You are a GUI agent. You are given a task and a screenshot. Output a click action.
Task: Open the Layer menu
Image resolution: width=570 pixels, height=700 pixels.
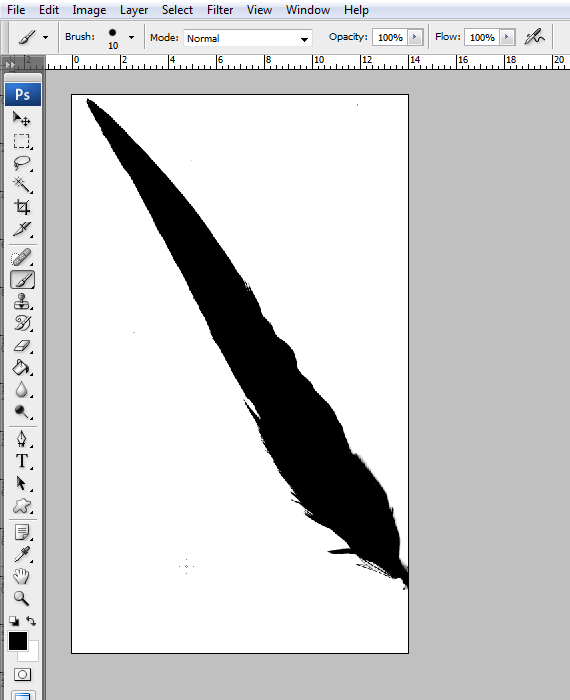134,10
